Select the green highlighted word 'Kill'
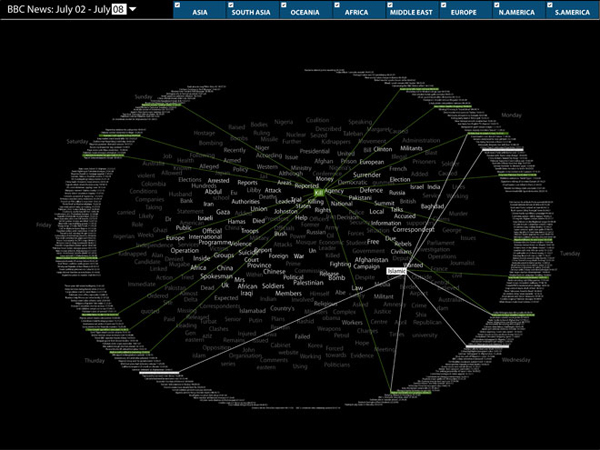The image size is (600, 450). coord(319,193)
